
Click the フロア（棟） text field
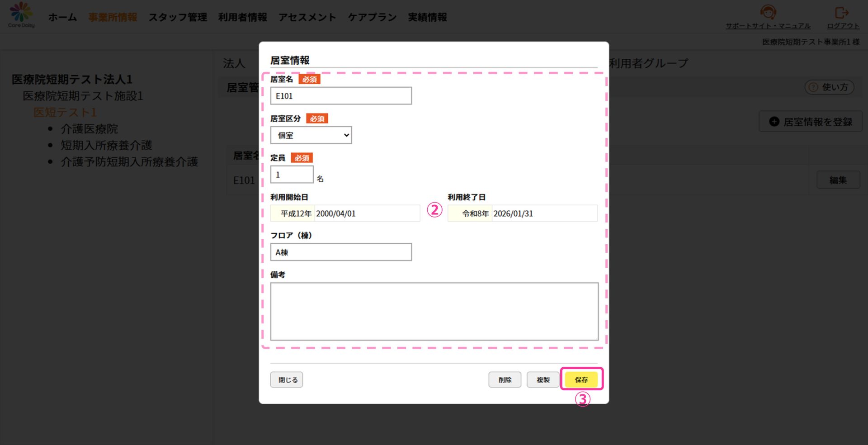tap(341, 252)
